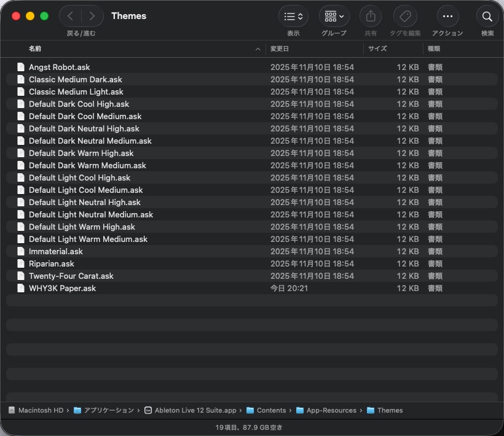
Task: Select the Default Light Neutral Medium.ask icon
Action: point(21,214)
